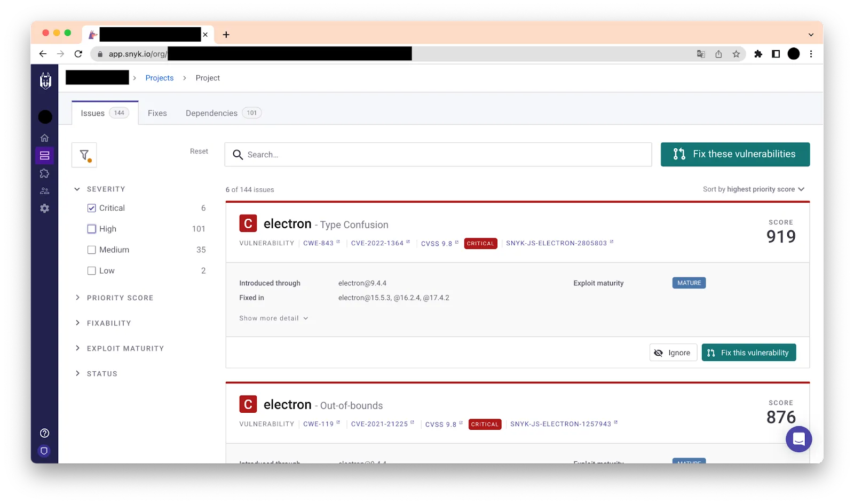Open a new browser tab with plus

click(x=226, y=35)
